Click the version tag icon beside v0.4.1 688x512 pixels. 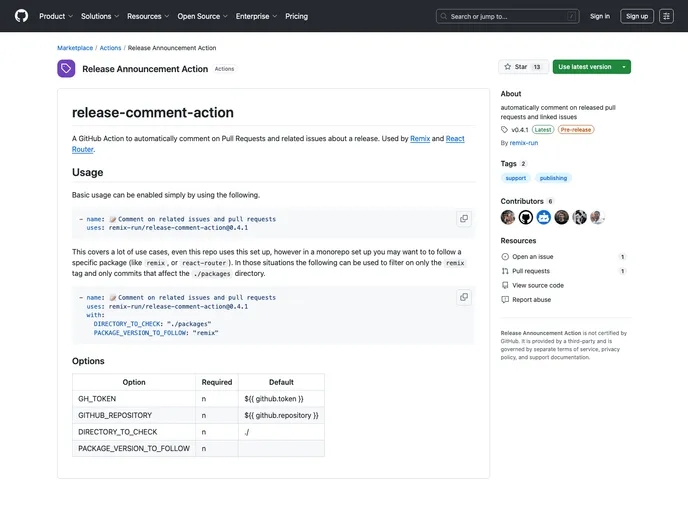(x=505, y=129)
